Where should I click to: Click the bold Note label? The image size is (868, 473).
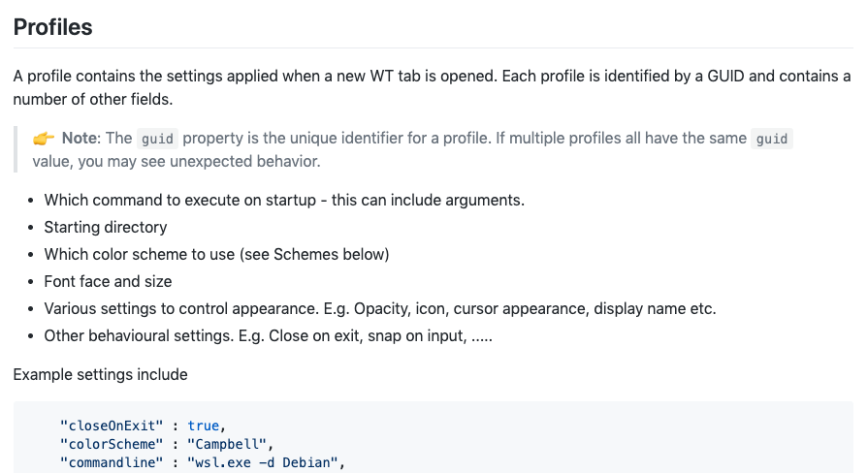pos(79,139)
